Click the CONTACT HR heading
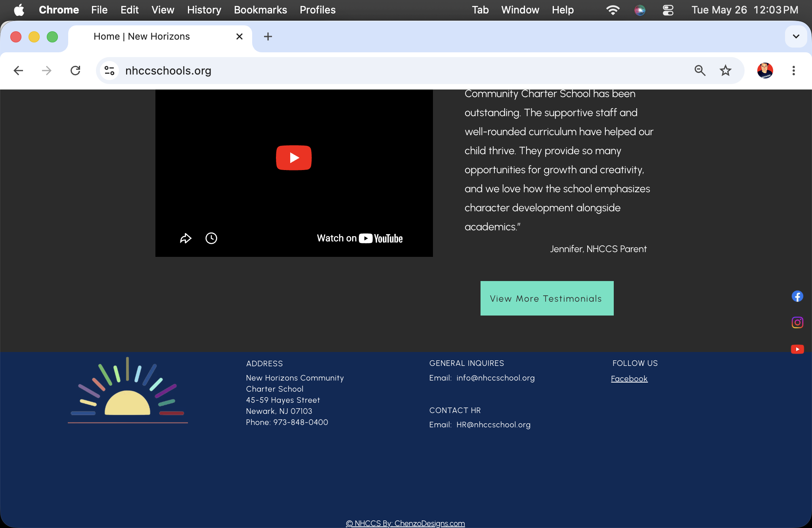 coord(455,410)
